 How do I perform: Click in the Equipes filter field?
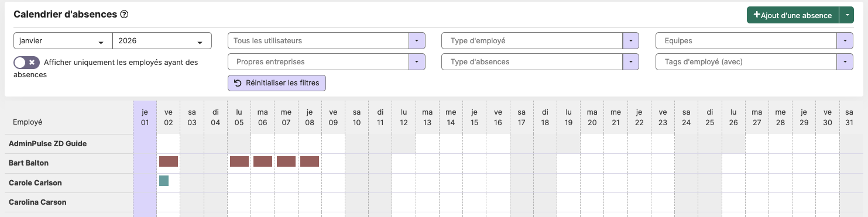[747, 41]
